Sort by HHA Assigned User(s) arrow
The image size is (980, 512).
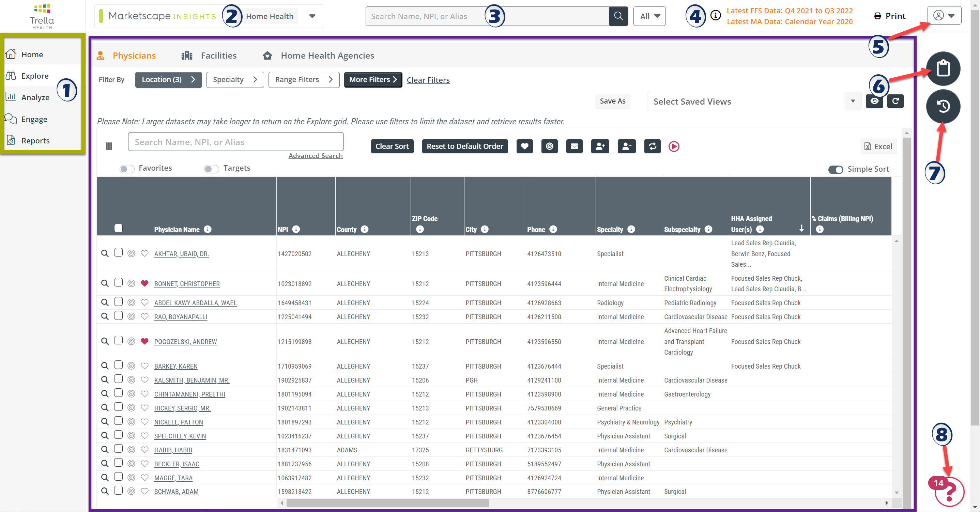tap(801, 228)
